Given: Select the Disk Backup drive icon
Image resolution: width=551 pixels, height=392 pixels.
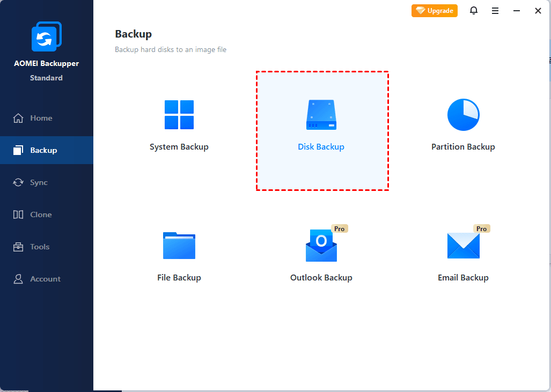Looking at the screenshot, I should click(x=321, y=115).
